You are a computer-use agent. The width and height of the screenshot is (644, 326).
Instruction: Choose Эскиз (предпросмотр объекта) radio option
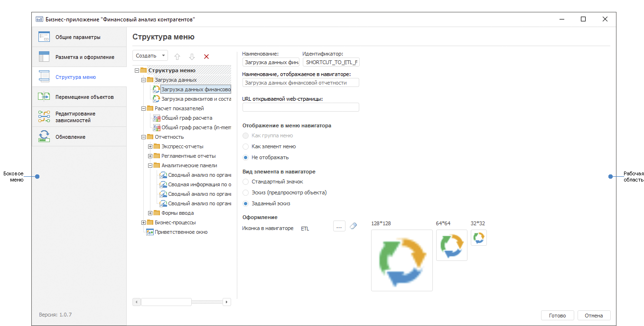pyautogui.click(x=246, y=192)
